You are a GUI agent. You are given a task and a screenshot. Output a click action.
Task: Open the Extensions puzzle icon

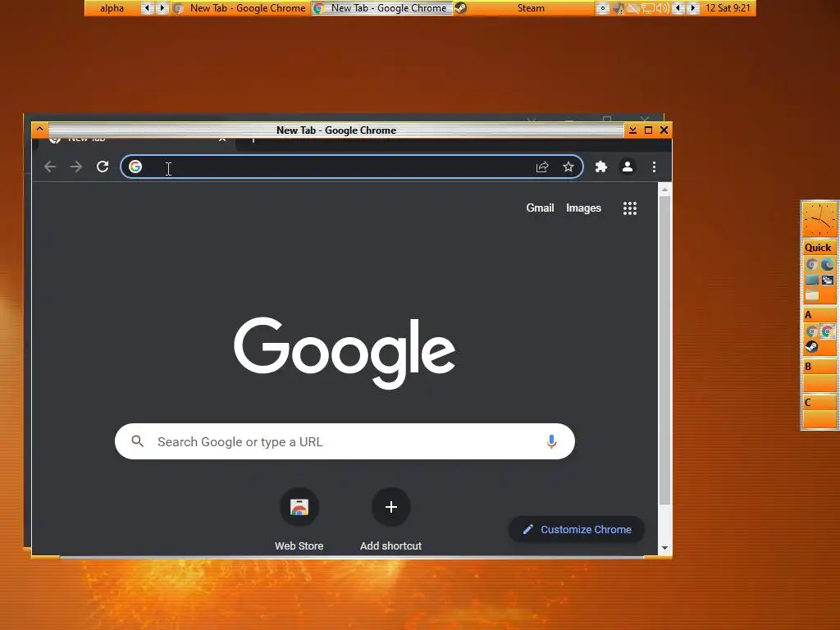[x=601, y=167]
